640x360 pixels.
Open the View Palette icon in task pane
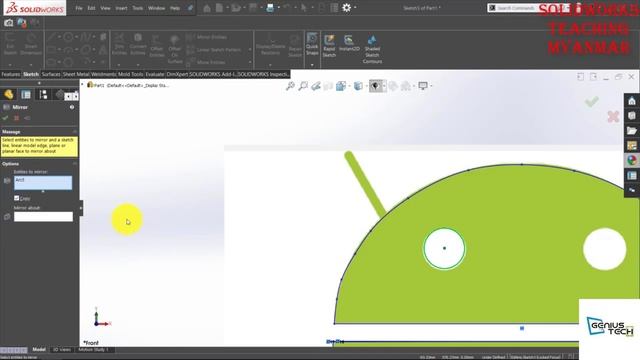point(631,146)
